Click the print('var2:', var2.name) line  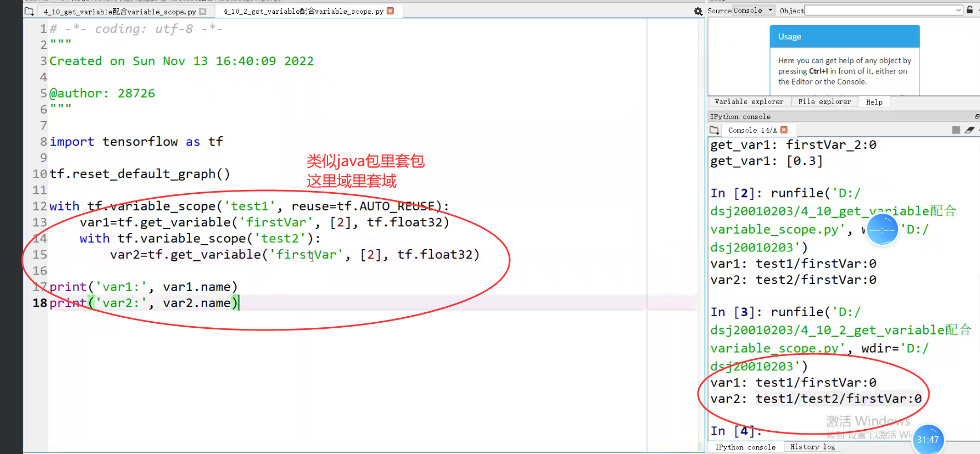[x=143, y=303]
